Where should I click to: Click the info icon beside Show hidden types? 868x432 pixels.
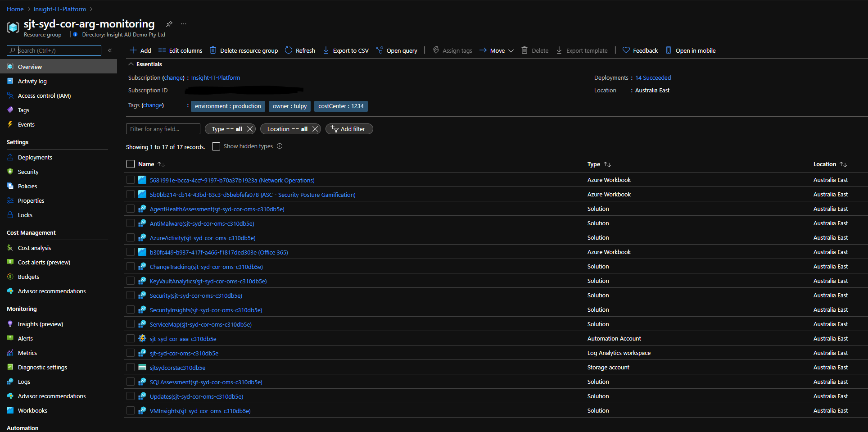pyautogui.click(x=280, y=146)
